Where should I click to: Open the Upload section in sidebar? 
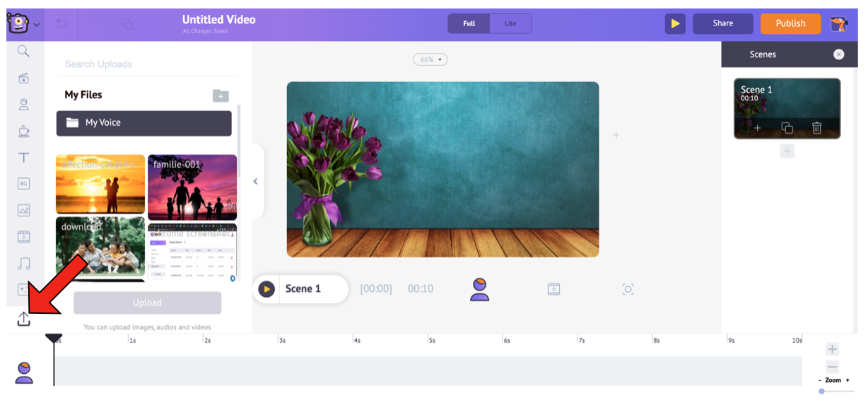pyautogui.click(x=23, y=319)
